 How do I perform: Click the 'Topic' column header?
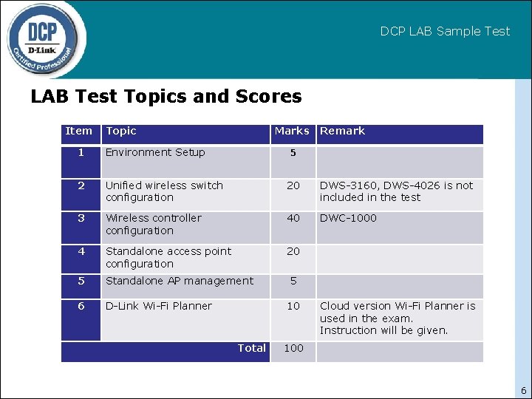pyautogui.click(x=185, y=134)
